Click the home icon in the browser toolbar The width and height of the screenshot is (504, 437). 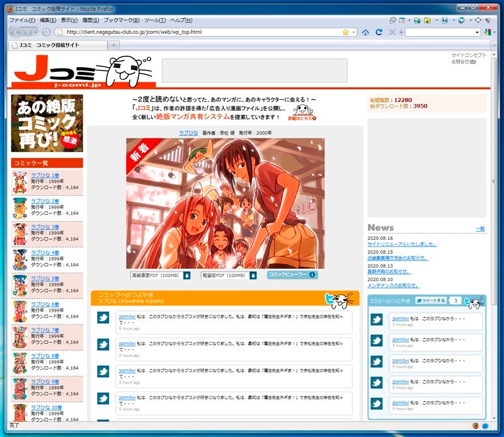coord(365,31)
